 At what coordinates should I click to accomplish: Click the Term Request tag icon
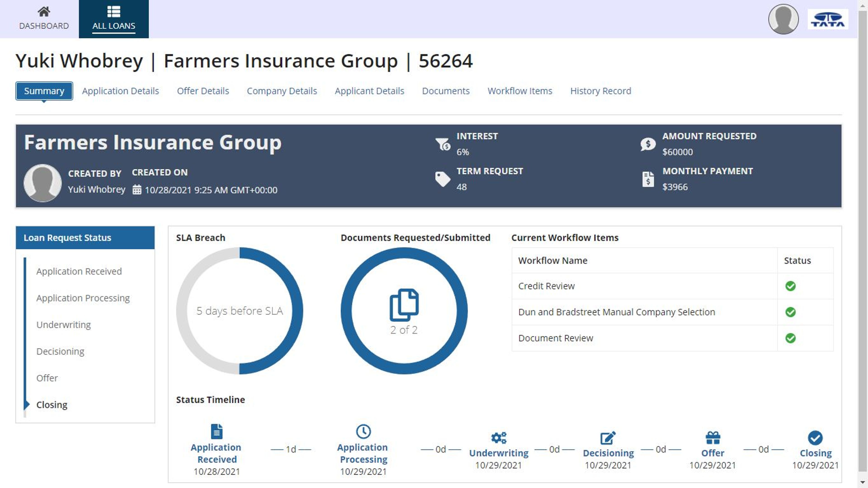click(x=442, y=179)
